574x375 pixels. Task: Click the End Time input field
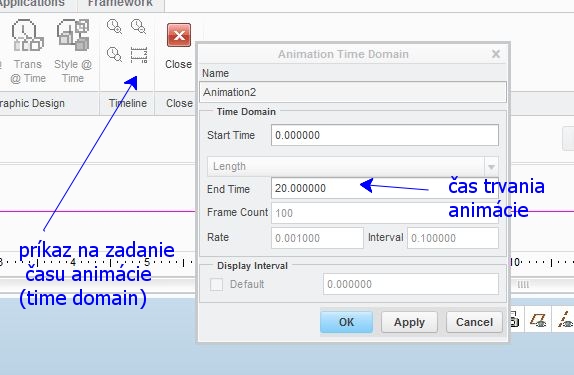coord(385,188)
